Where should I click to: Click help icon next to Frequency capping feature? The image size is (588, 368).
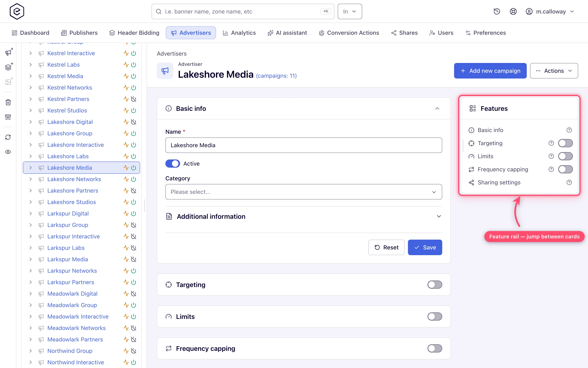pyautogui.click(x=551, y=169)
